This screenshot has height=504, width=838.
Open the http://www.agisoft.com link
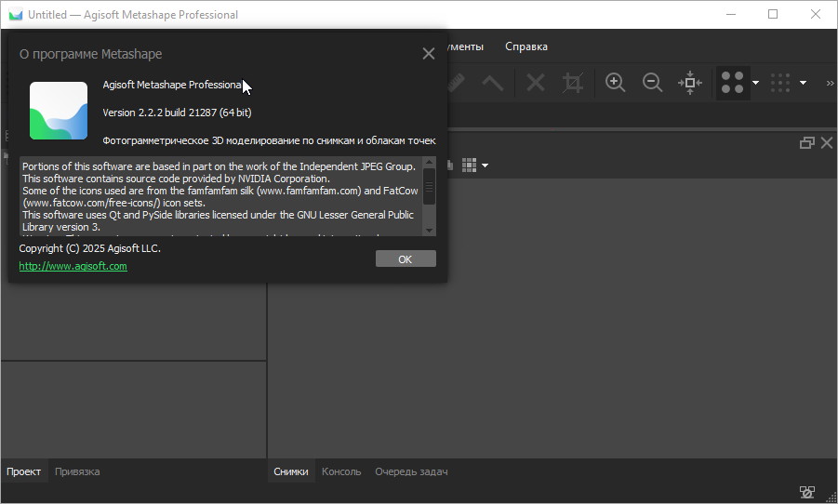pos(73,266)
